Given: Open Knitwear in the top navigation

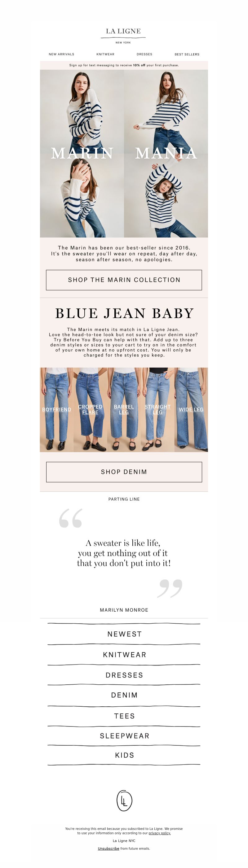Looking at the screenshot, I should [x=105, y=54].
